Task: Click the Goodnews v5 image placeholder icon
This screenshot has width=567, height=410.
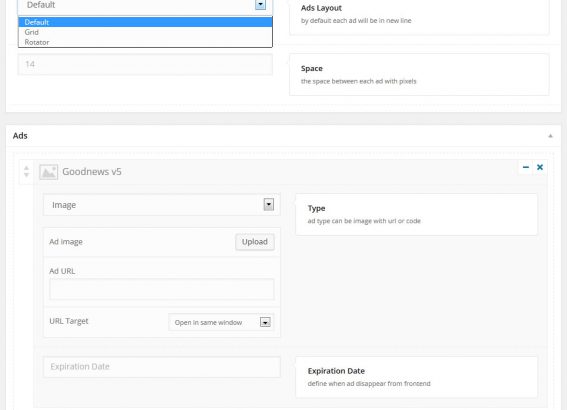Action: point(48,172)
